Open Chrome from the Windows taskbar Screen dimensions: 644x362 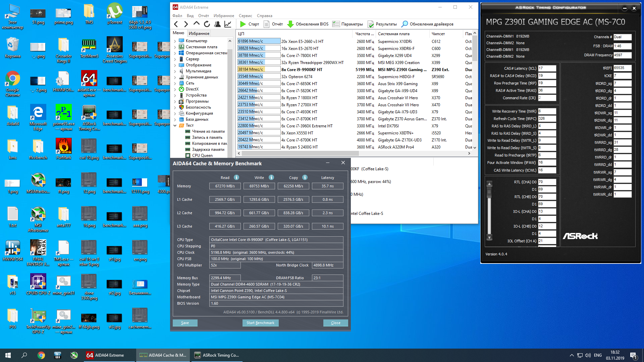coord(41,355)
